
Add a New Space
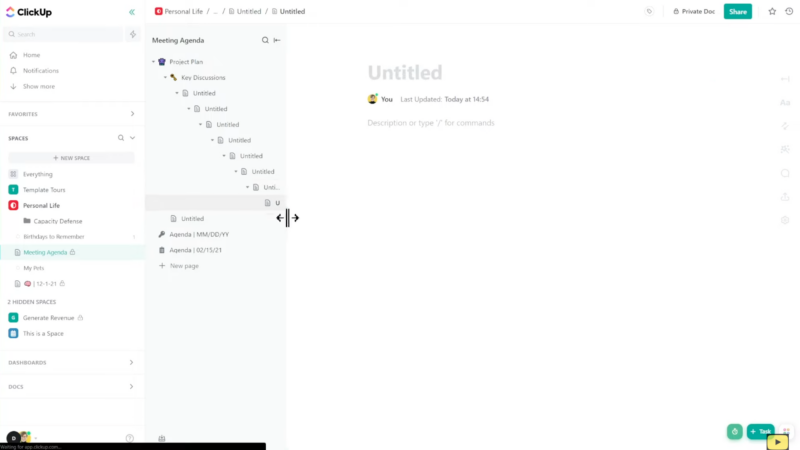tap(71, 158)
